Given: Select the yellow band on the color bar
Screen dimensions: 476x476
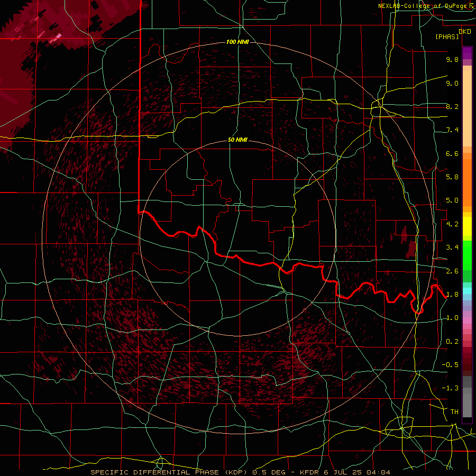Looking at the screenshot, I should [x=467, y=226].
